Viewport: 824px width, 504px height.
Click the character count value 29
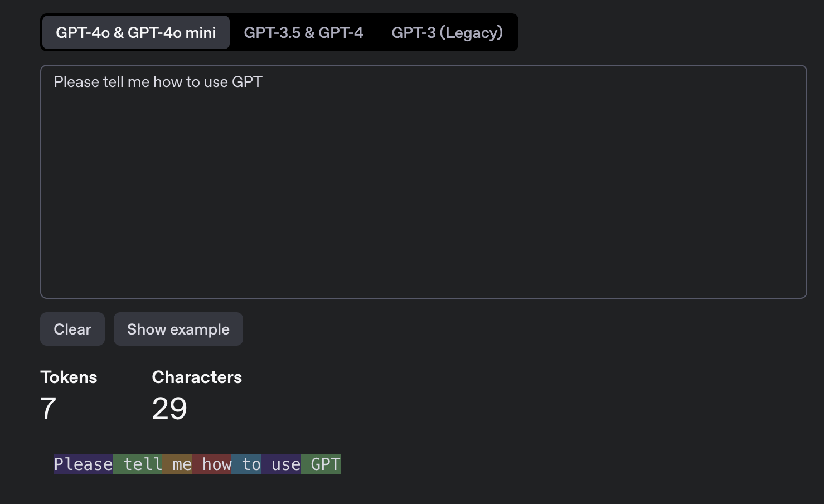click(x=169, y=409)
